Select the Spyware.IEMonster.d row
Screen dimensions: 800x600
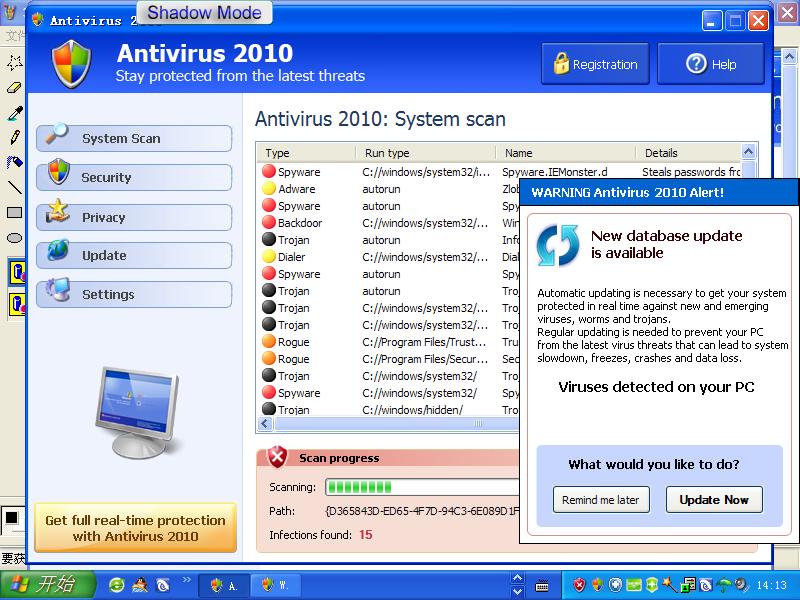(500, 171)
